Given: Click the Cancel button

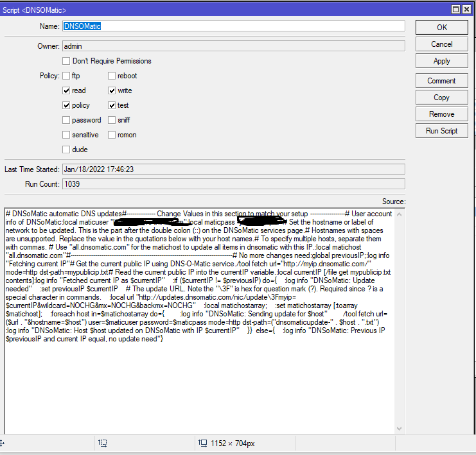Looking at the screenshot, I should [442, 44].
